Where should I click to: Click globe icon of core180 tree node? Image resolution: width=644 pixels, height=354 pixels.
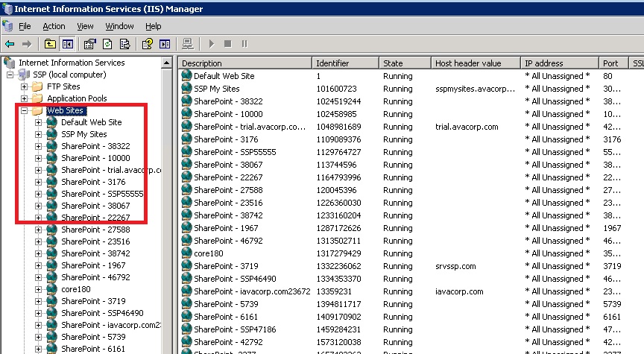click(51, 289)
